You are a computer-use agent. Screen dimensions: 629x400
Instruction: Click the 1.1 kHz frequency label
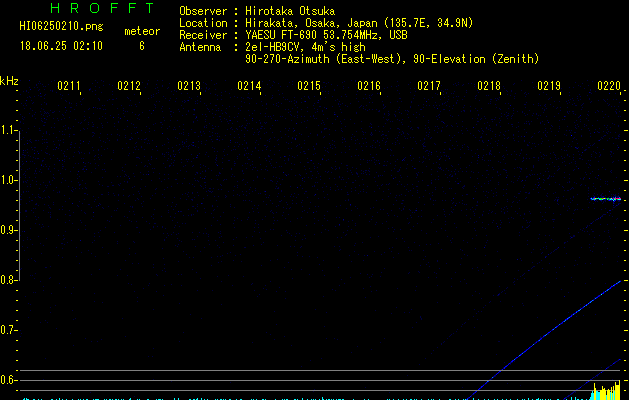click(x=8, y=130)
